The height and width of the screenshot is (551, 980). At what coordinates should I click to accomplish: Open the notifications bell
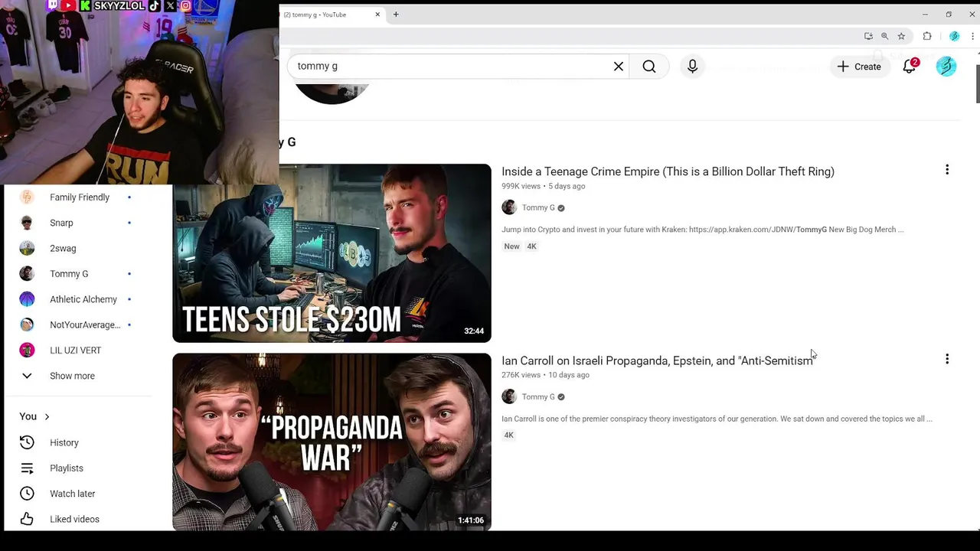[910, 67]
